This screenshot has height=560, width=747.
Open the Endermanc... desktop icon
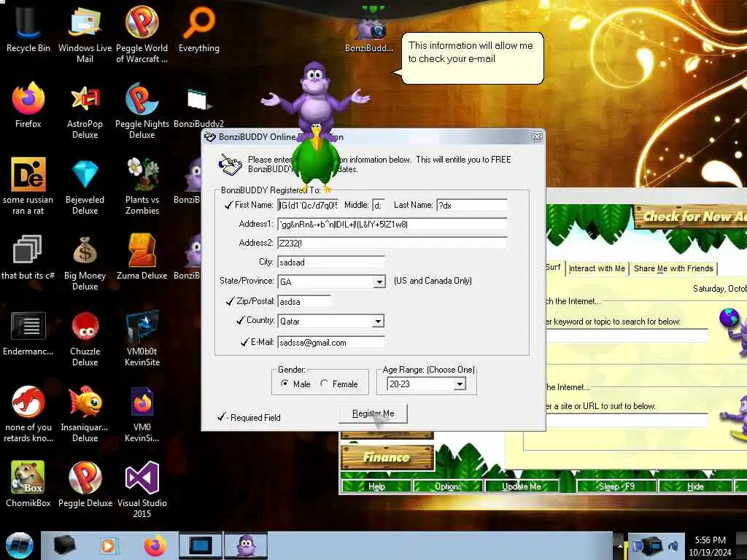tap(28, 333)
